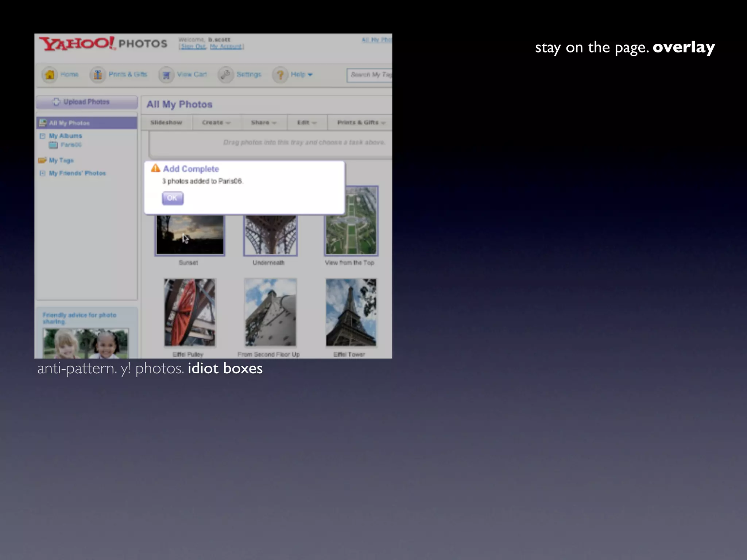Screen dimensions: 747x560
Task: Open the Prints & Gifts gift icon
Action: (x=98, y=75)
